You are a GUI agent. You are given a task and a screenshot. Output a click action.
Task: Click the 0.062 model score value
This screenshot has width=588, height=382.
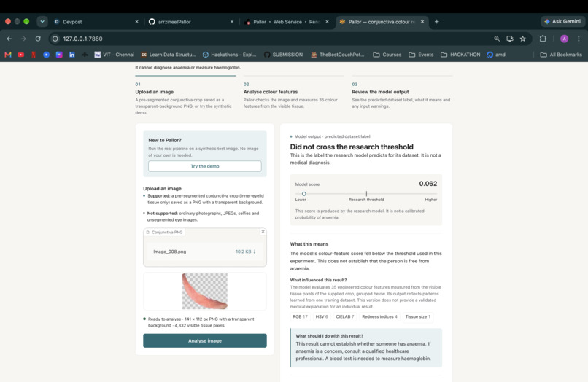[428, 184]
